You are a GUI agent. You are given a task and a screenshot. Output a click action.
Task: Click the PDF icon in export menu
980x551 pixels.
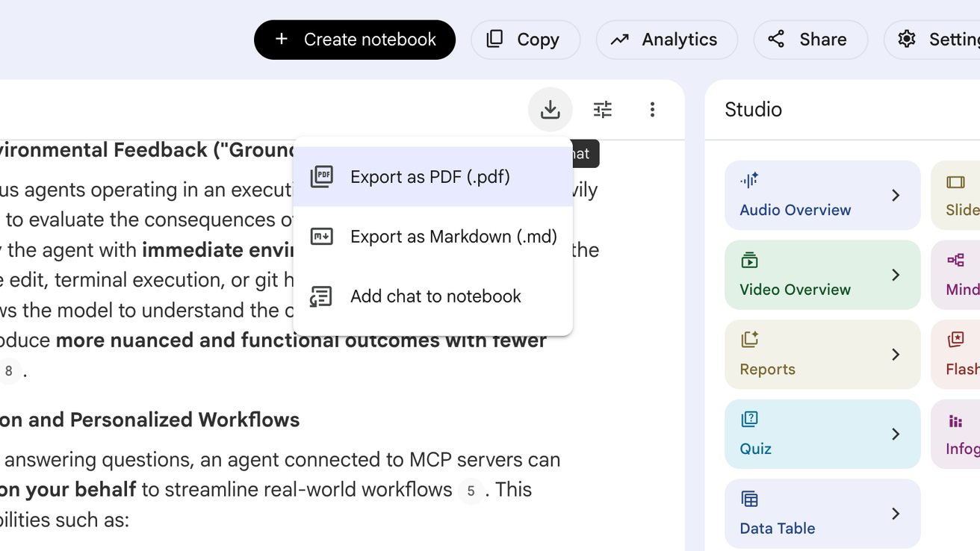[x=322, y=177]
